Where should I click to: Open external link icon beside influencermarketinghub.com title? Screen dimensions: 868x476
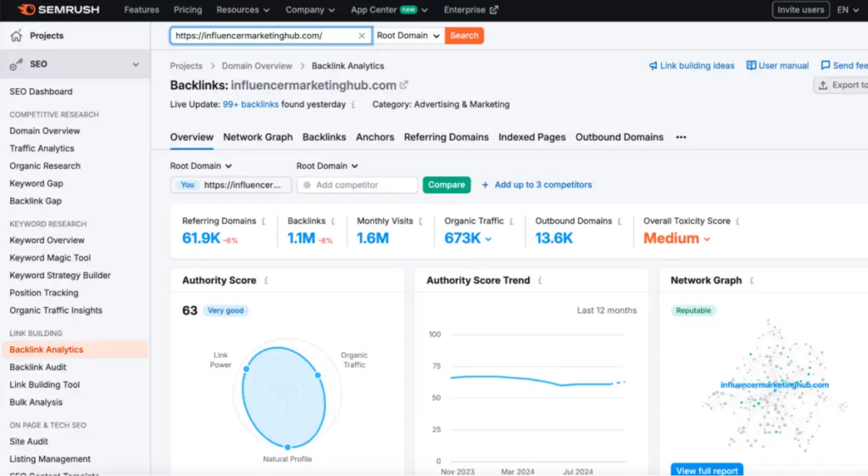[404, 85]
